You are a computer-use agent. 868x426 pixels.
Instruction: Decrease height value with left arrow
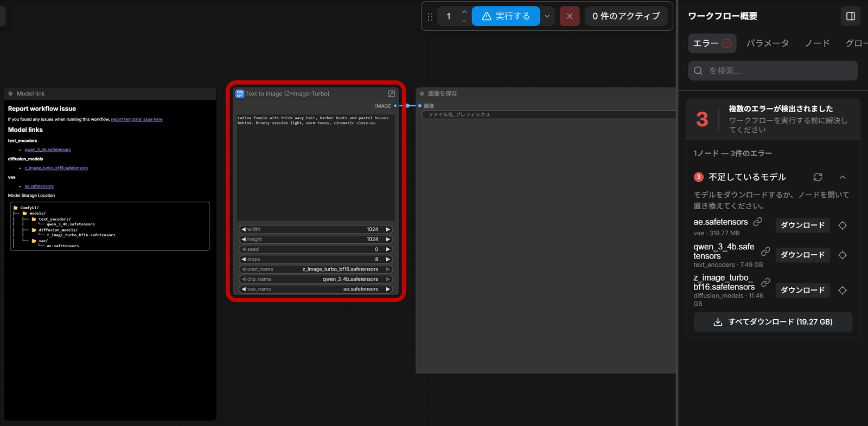(244, 239)
